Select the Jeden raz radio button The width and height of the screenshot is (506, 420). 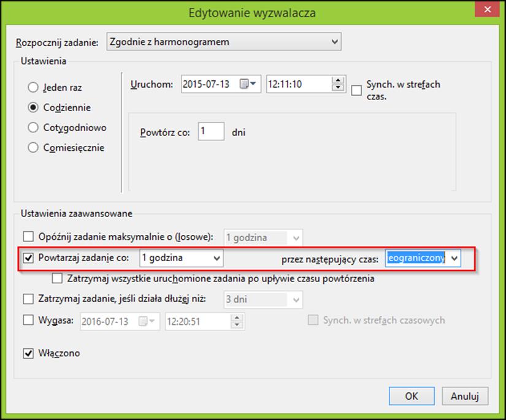click(33, 88)
